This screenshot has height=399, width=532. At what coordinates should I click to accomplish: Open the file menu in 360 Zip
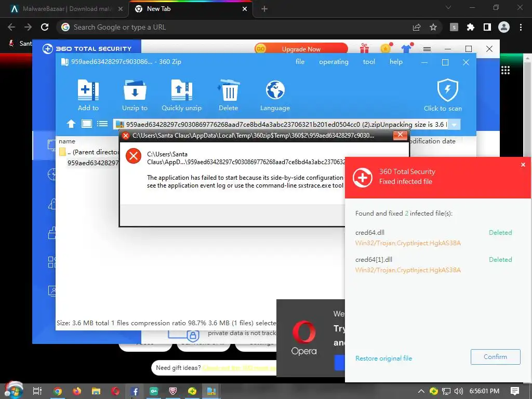click(300, 62)
